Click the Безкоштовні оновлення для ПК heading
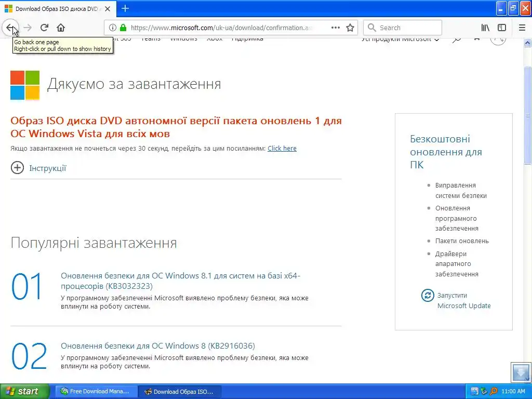This screenshot has width=532, height=399. 446,152
